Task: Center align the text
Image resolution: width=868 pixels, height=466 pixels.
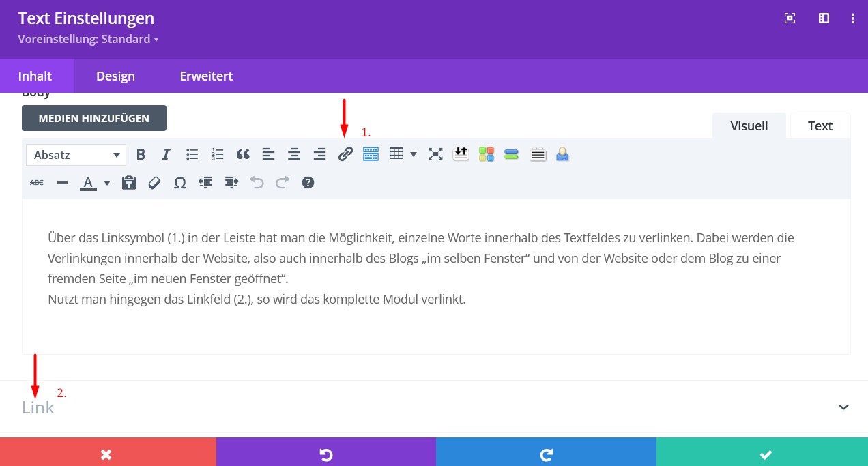Action: pos(294,154)
